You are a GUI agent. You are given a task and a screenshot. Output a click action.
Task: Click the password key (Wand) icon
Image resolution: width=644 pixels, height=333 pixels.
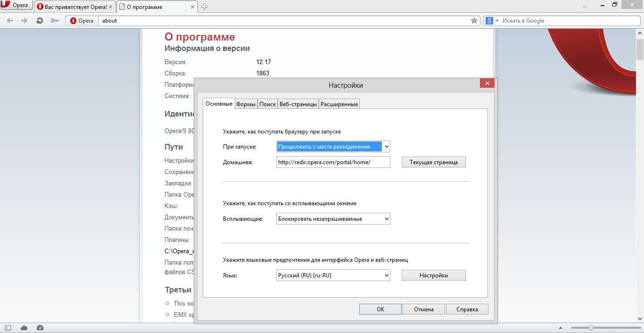(x=54, y=21)
